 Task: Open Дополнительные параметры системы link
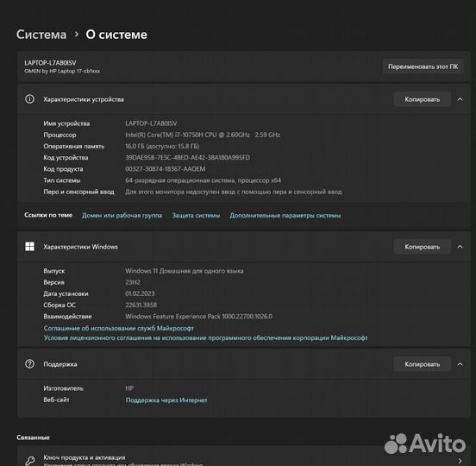(x=285, y=216)
